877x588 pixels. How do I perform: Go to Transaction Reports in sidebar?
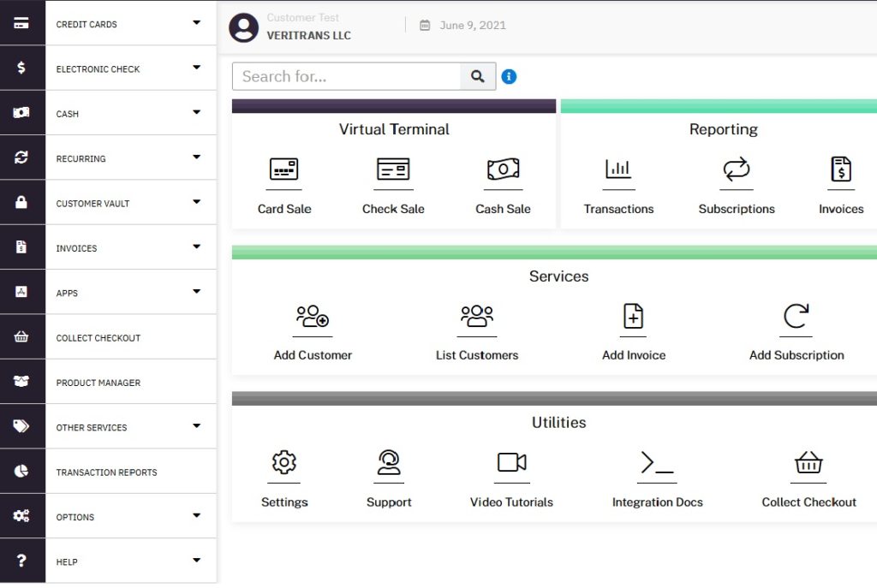107,472
